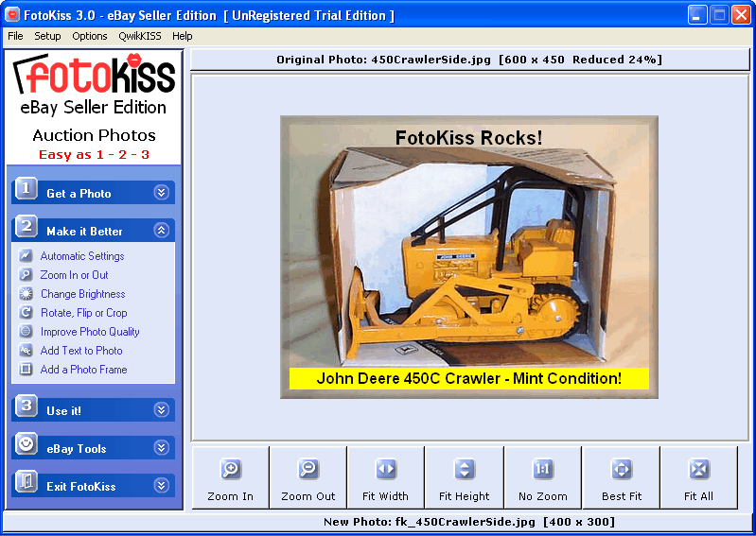This screenshot has height=536, width=756.
Task: Click the No Zoom 1:1 icon
Action: click(x=543, y=469)
